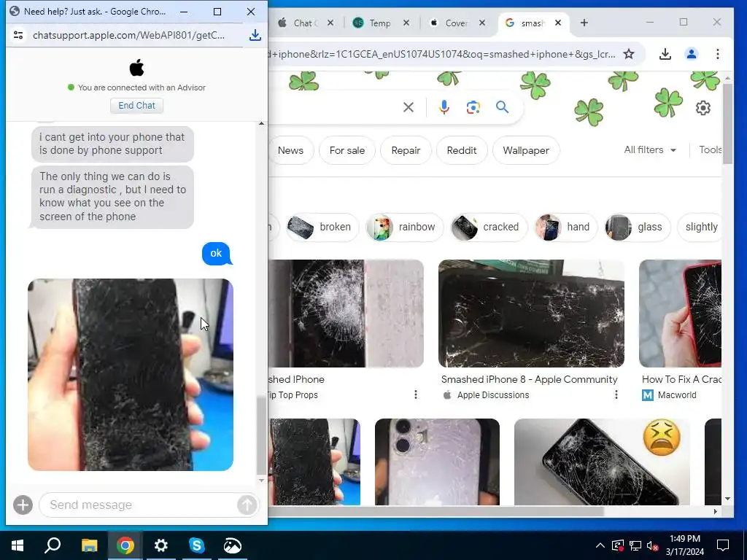This screenshot has width=747, height=560.
Task: Open the purple iPhone back image thumbnail
Action: [x=438, y=462]
